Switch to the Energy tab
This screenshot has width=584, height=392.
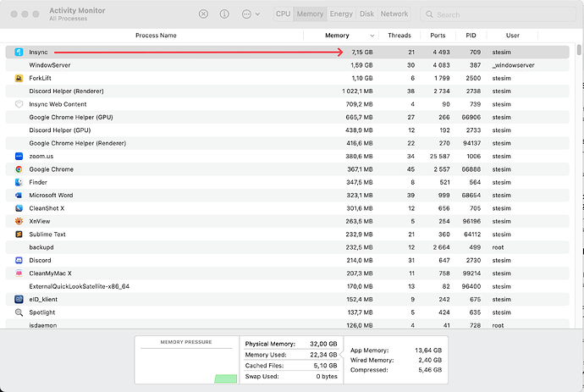click(x=341, y=14)
